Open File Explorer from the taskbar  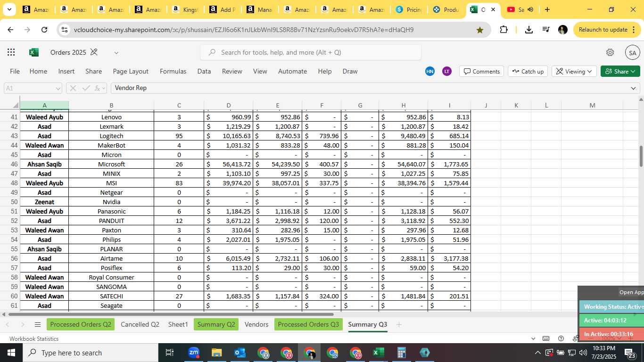click(x=216, y=353)
